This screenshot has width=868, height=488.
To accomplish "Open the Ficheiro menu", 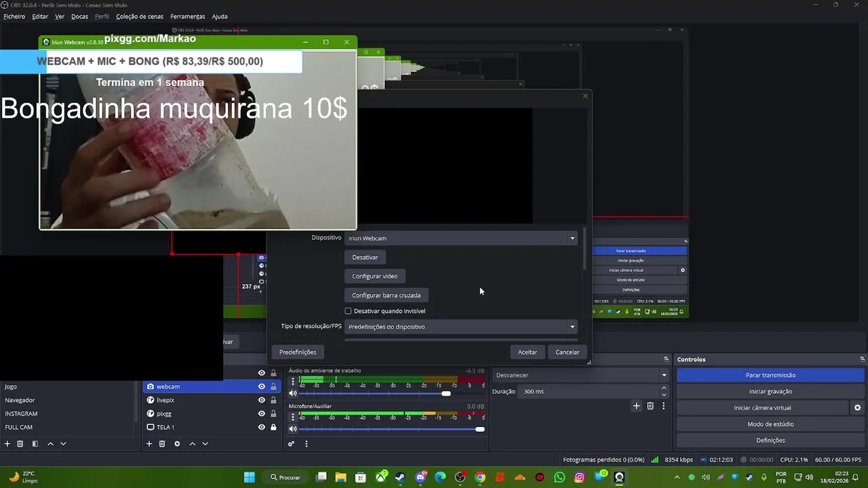I will 14,16.
